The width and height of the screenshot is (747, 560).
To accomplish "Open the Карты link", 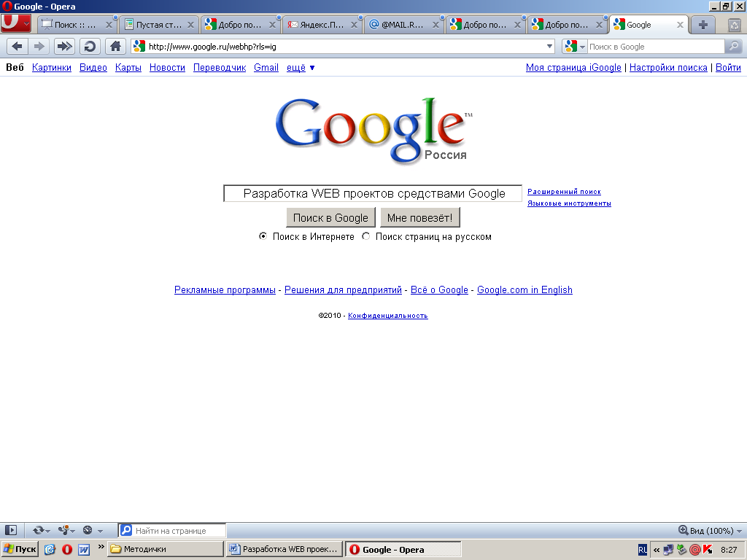I will tap(128, 68).
